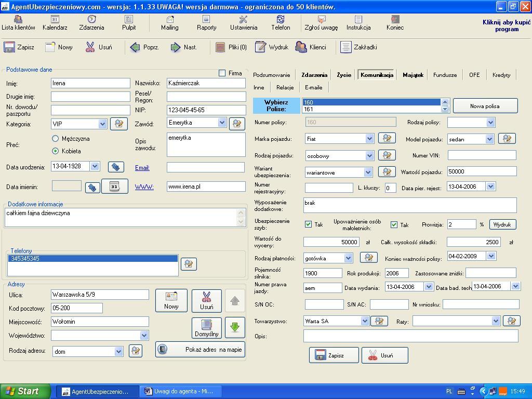Toggle Upoważnienie osób małoletnich Tak checkbox
Viewport: 532px width, 399px height.
(394, 224)
